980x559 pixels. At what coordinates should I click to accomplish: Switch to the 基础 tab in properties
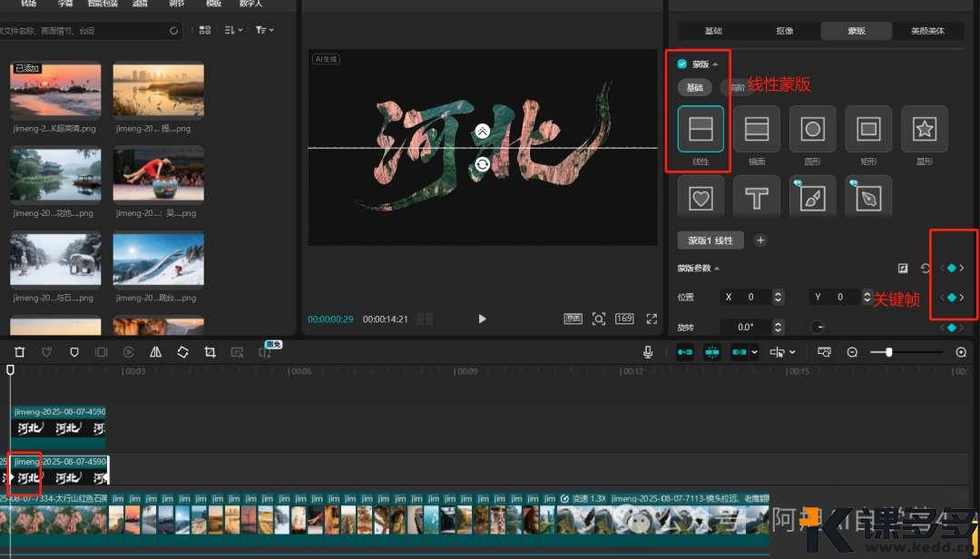coord(713,31)
